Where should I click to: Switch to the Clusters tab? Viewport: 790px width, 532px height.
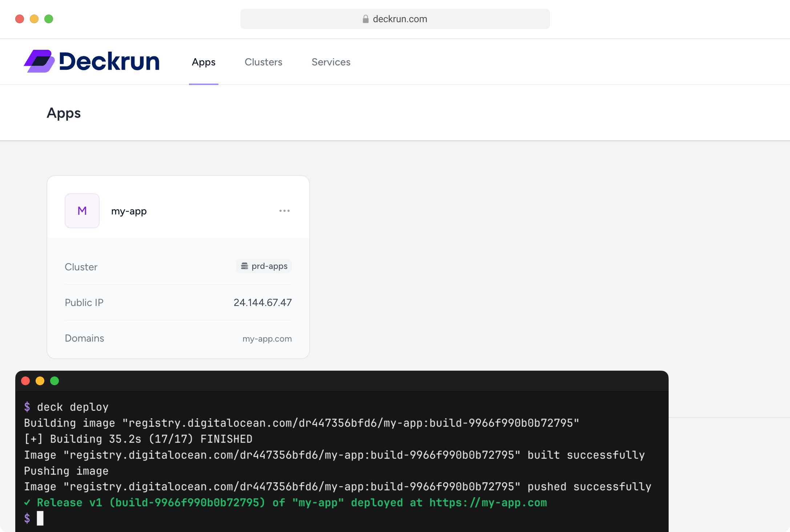pos(263,62)
